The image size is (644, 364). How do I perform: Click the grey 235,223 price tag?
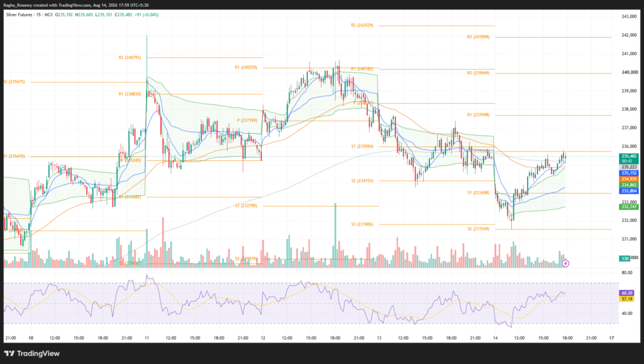[629, 167]
